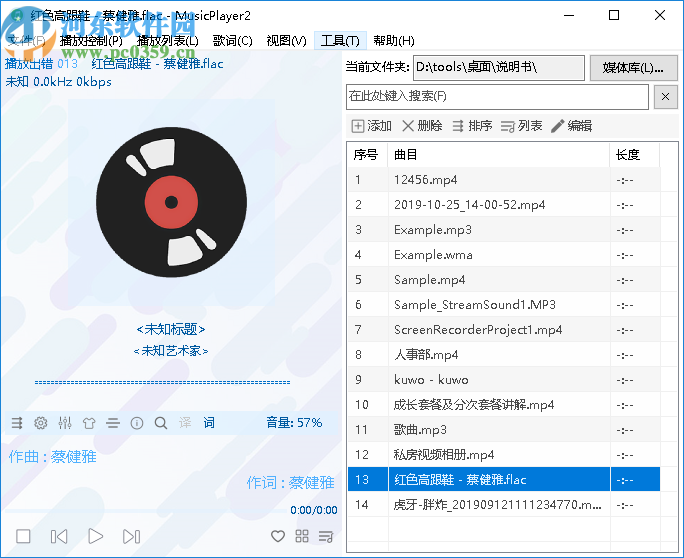Click the main menu three-lines icon

coord(113,423)
